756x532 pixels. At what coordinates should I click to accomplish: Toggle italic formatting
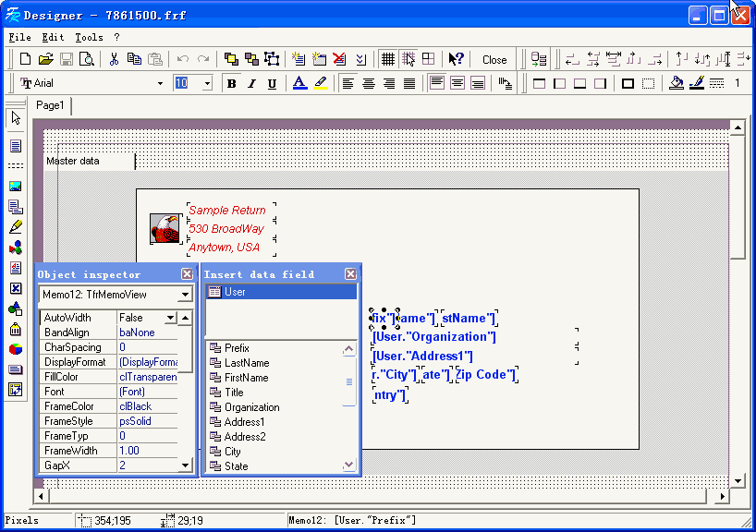[x=251, y=83]
